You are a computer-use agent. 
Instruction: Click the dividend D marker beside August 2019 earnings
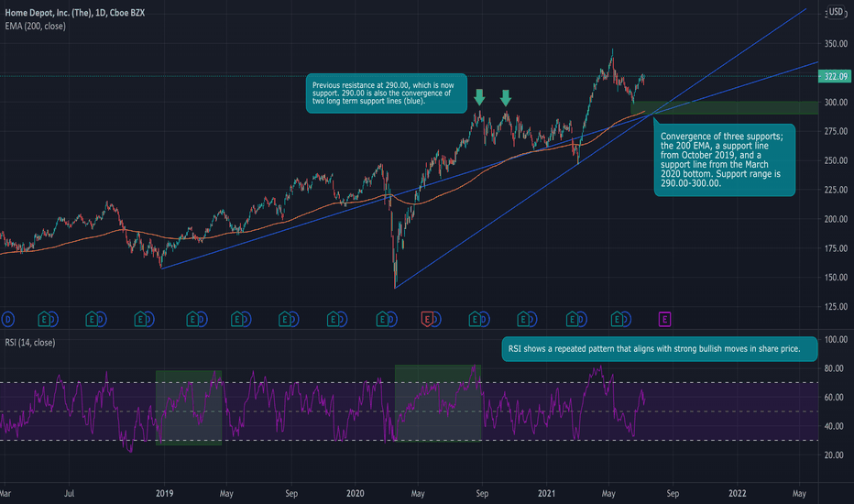pyautogui.click(x=293, y=319)
